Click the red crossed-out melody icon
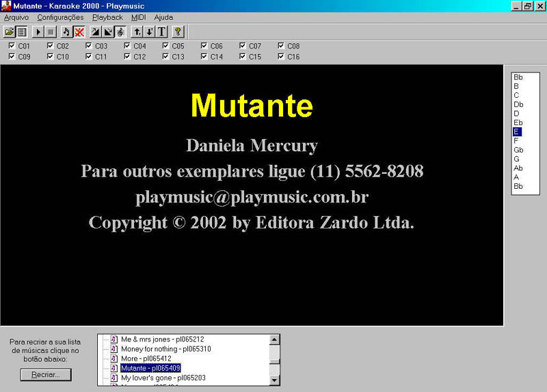 click(79, 32)
